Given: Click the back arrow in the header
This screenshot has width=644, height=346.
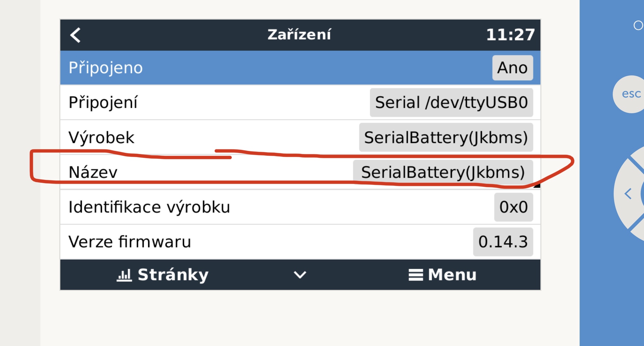Looking at the screenshot, I should tap(75, 35).
